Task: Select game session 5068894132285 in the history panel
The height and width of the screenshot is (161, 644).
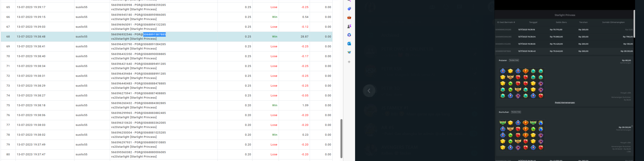Action: tap(503, 44)
